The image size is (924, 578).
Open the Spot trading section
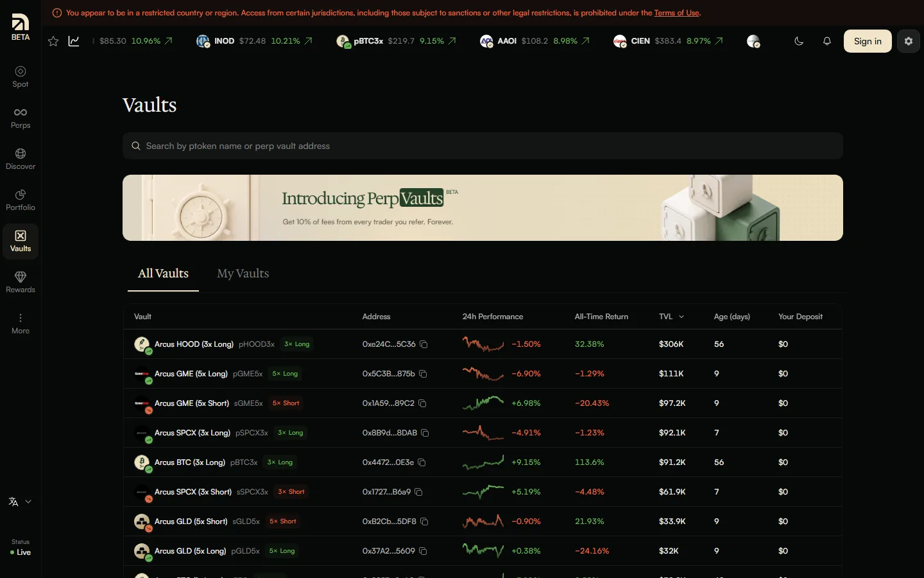coord(21,76)
